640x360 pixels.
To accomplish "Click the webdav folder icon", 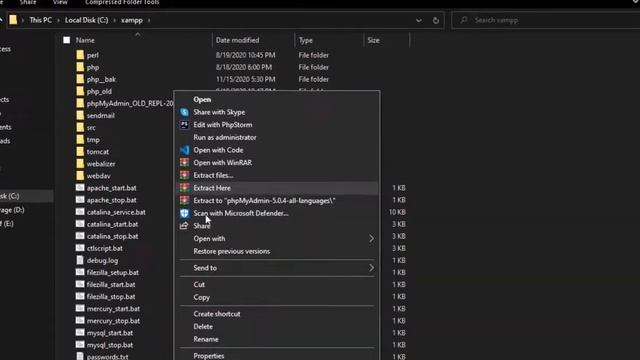I will 80,176.
